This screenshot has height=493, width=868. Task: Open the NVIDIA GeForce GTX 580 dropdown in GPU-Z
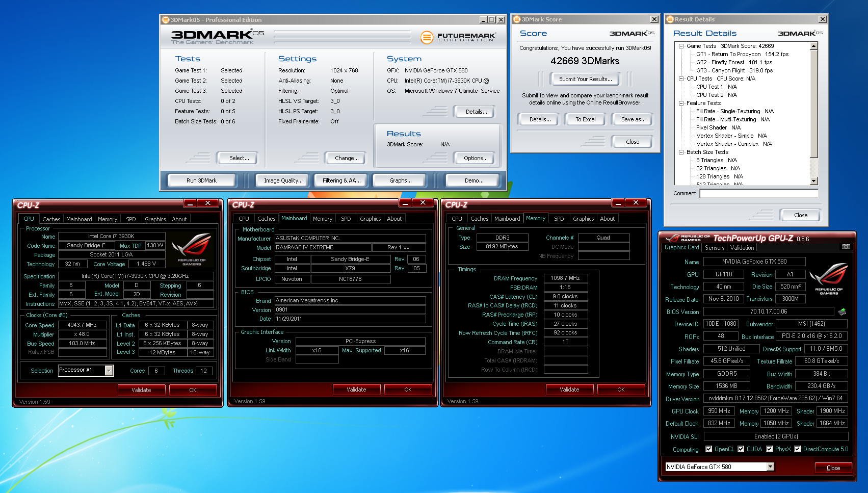click(x=770, y=466)
